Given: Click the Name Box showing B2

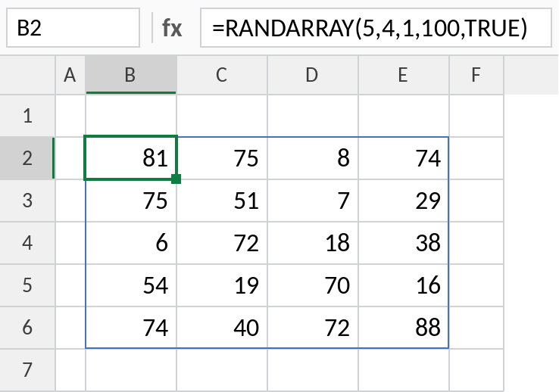Looking at the screenshot, I should [x=73, y=28].
